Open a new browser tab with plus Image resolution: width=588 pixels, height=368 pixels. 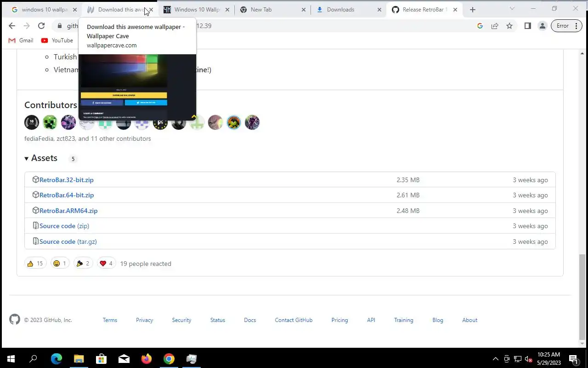pos(473,9)
